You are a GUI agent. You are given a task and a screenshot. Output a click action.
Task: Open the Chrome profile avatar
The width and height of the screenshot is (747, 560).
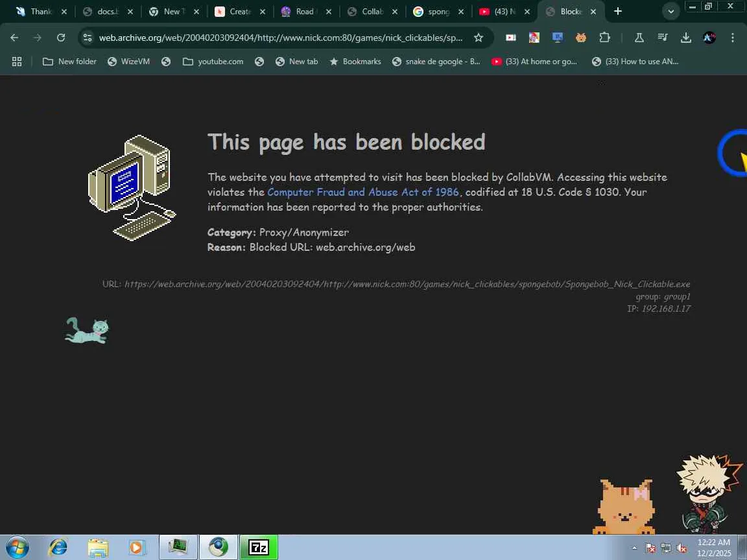[x=709, y=38]
